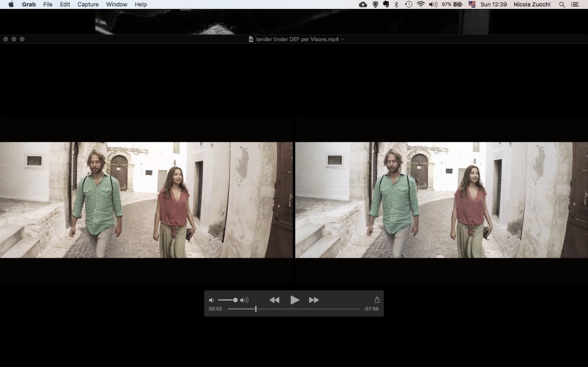This screenshot has width=588, height=367.
Task: Open the Apple menu
Action: 11,4
